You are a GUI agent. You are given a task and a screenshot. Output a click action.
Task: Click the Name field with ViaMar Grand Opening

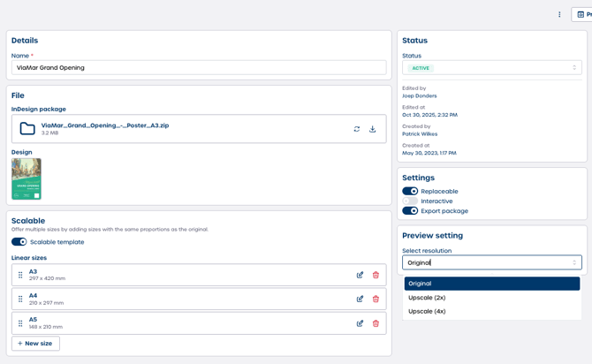199,67
